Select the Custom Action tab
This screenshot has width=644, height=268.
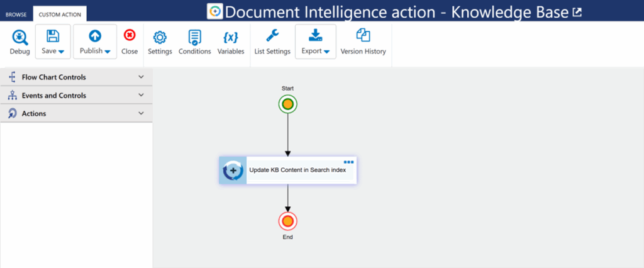[60, 14]
